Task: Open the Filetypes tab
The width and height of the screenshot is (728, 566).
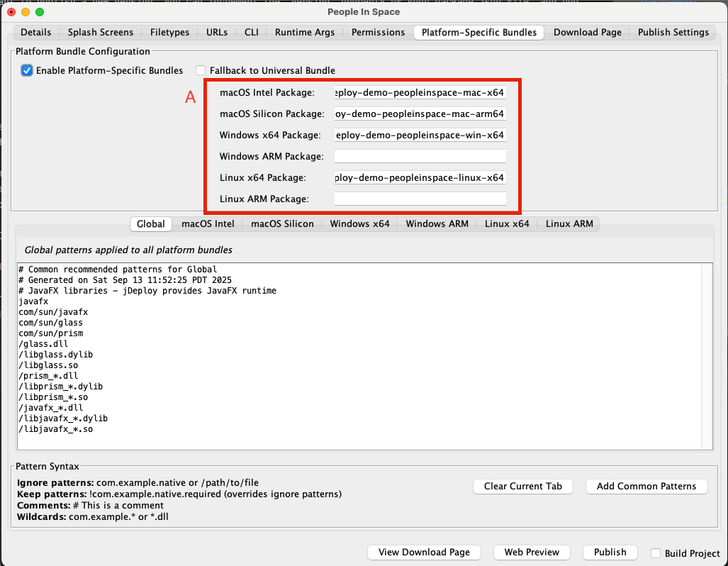Action: point(170,33)
